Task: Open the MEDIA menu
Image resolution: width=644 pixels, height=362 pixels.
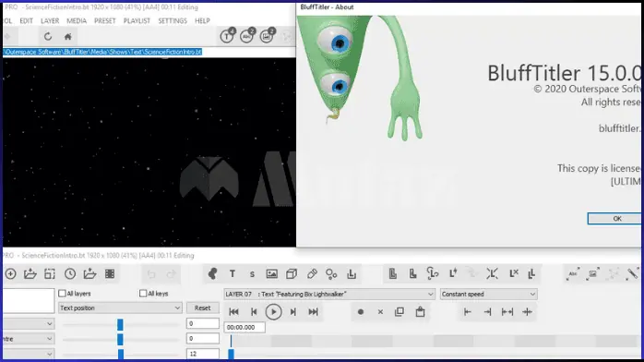Action: coord(77,20)
